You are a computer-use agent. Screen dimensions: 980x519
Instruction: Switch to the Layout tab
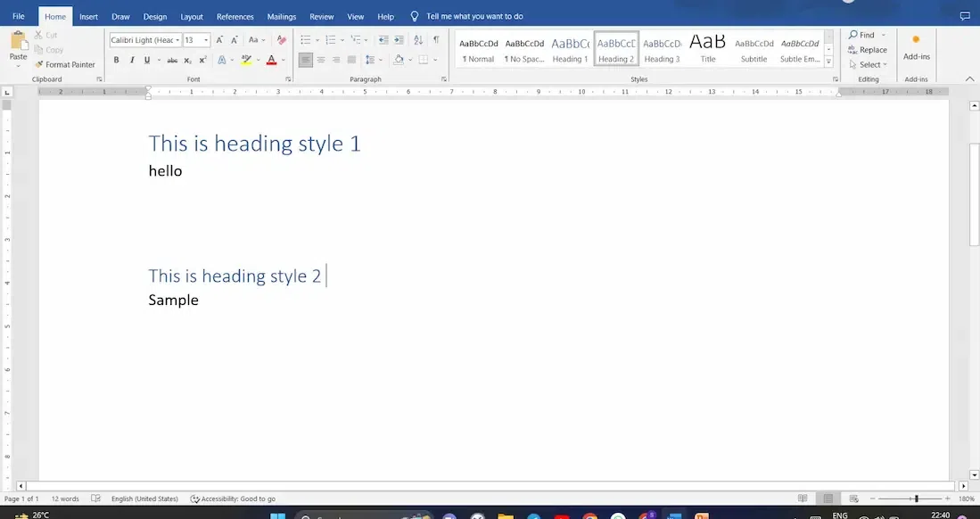191,17
